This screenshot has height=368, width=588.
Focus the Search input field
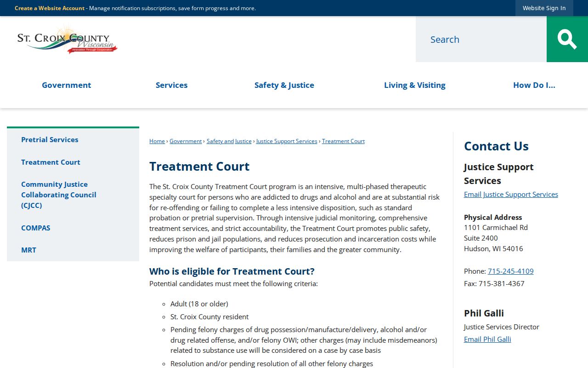(x=481, y=39)
